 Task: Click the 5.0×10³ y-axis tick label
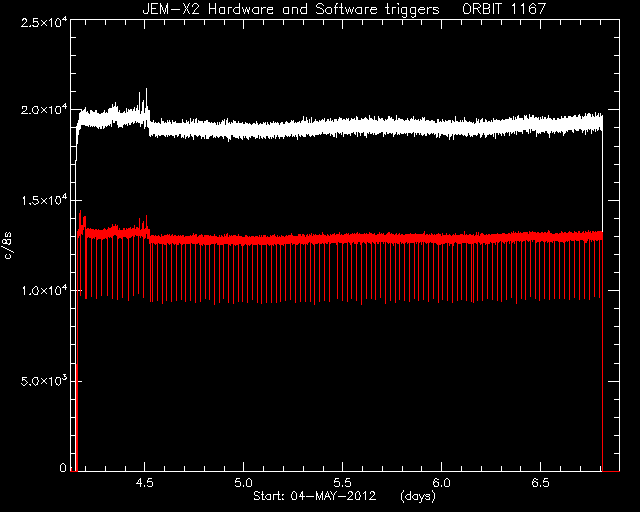(x=44, y=381)
